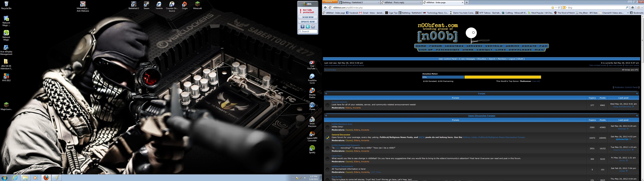
Task: Open the Windows Start menu
Action: tap(4, 178)
